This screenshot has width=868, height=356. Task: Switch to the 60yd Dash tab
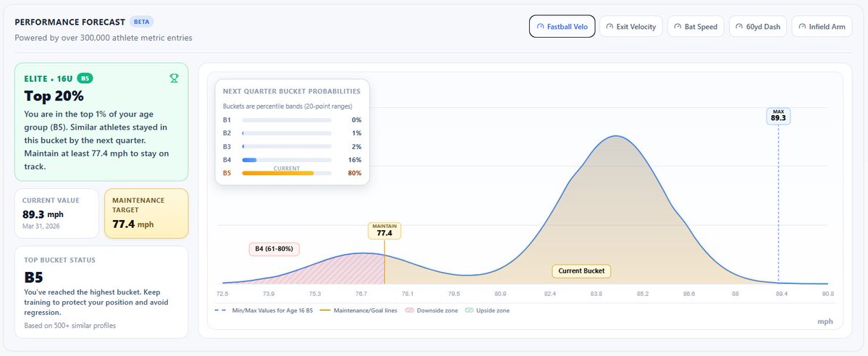tap(758, 27)
